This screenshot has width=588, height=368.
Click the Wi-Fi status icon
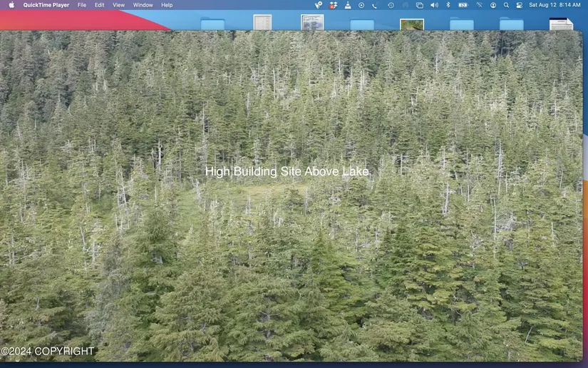[480, 5]
